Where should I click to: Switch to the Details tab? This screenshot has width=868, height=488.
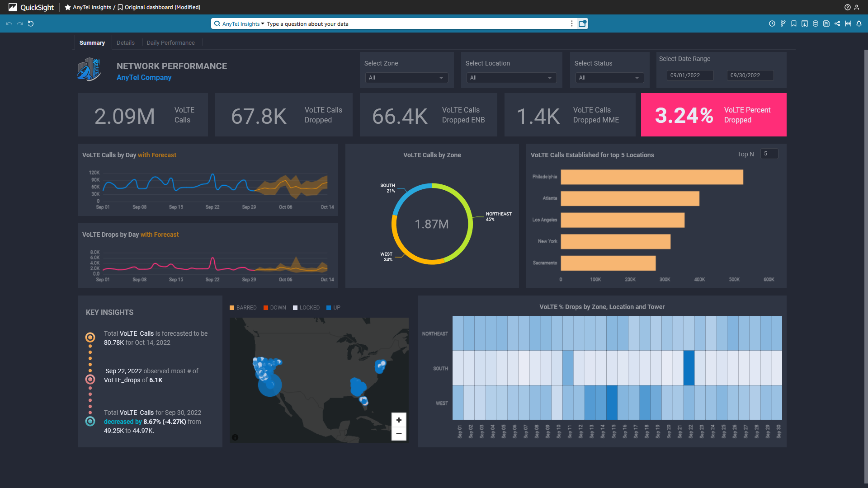point(126,42)
